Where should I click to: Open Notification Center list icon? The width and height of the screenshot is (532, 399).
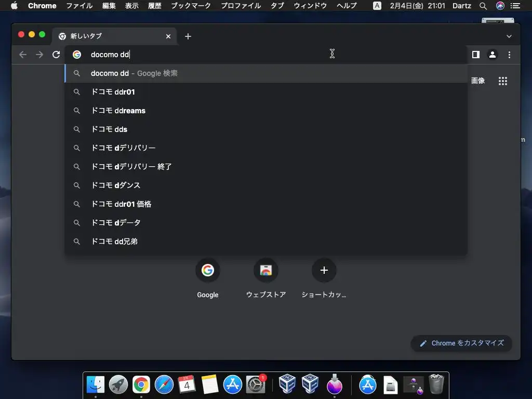pyautogui.click(x=515, y=6)
